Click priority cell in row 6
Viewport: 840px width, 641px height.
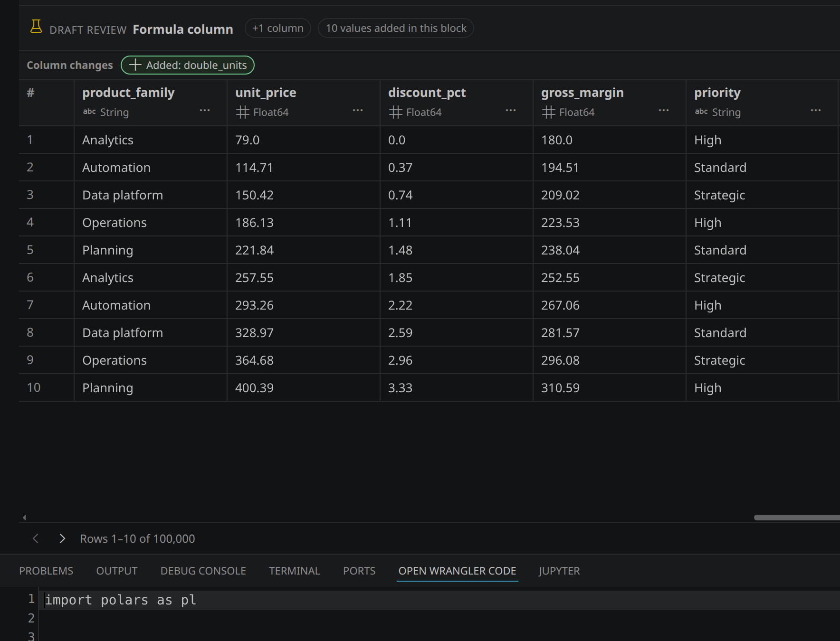click(x=762, y=277)
